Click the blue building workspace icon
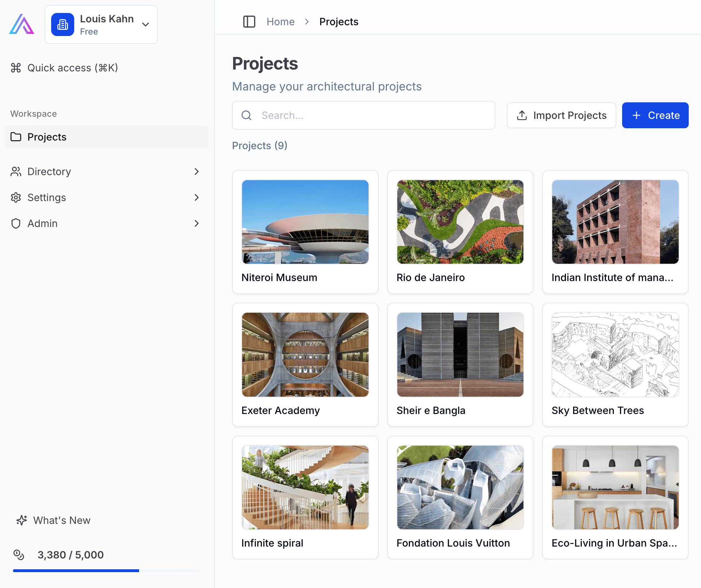This screenshot has width=701, height=588. (x=63, y=24)
